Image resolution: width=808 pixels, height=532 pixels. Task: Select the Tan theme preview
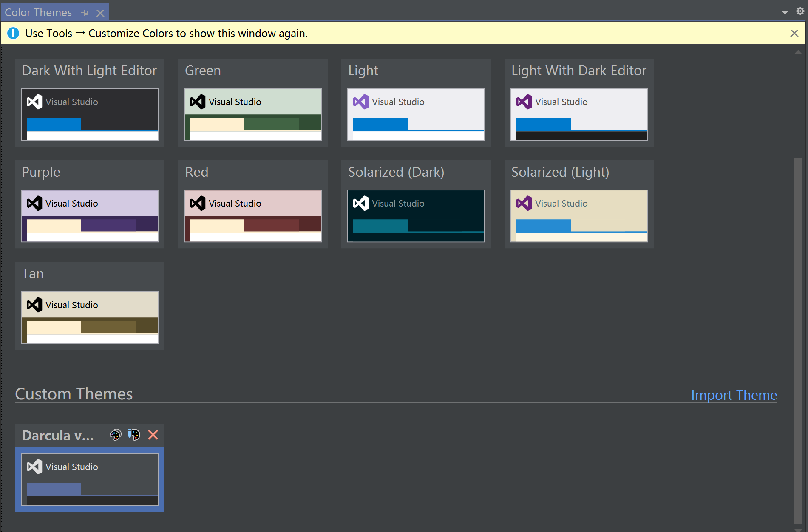tap(90, 317)
